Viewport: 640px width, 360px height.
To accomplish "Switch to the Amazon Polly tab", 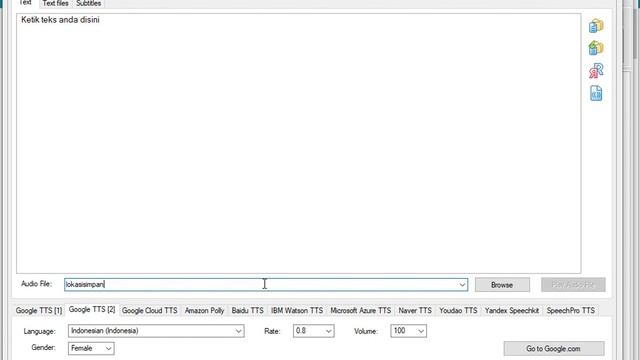I will (x=204, y=311).
